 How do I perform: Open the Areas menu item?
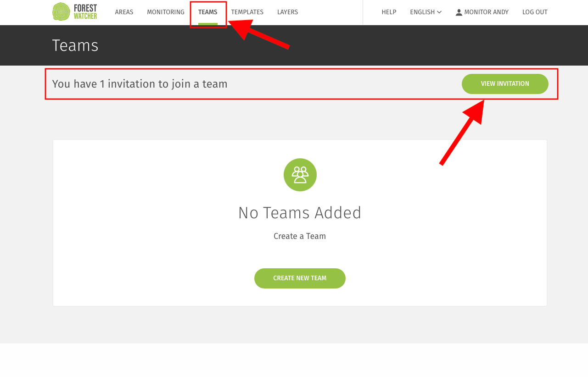(x=124, y=12)
